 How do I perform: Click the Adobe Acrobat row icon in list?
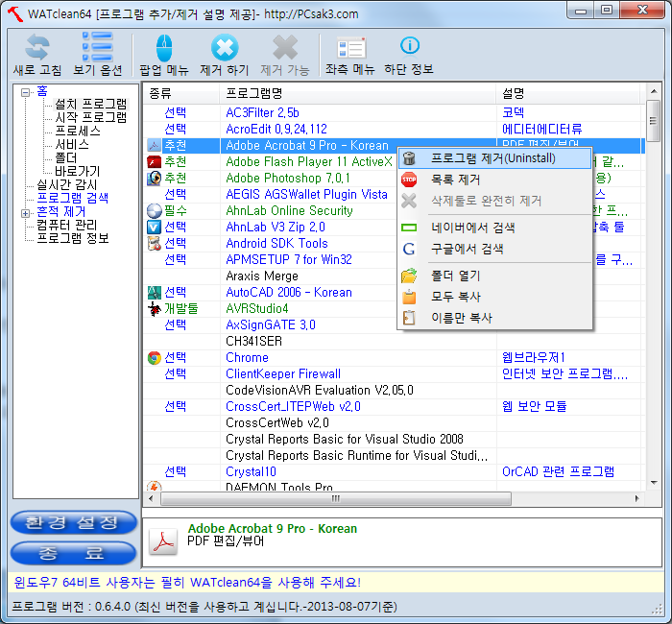154,145
